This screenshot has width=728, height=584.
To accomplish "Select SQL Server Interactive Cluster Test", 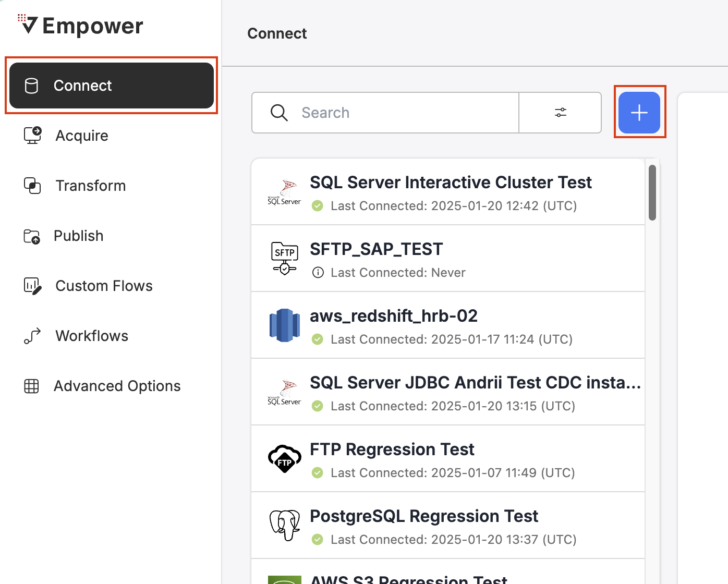I will pos(448,192).
